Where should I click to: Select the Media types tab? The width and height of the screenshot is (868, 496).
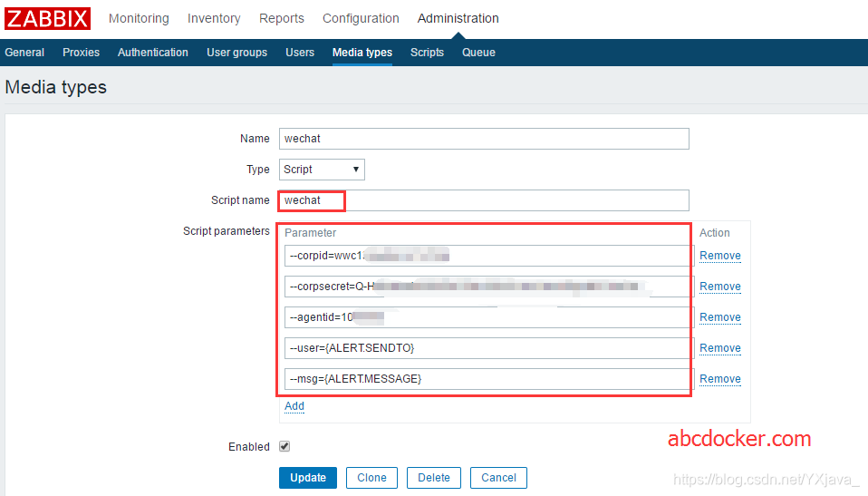point(362,52)
